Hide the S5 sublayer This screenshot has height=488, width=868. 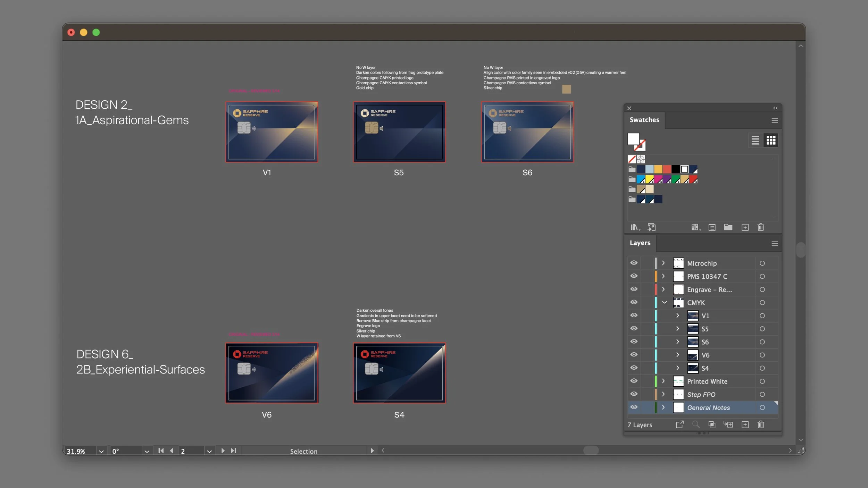(634, 328)
